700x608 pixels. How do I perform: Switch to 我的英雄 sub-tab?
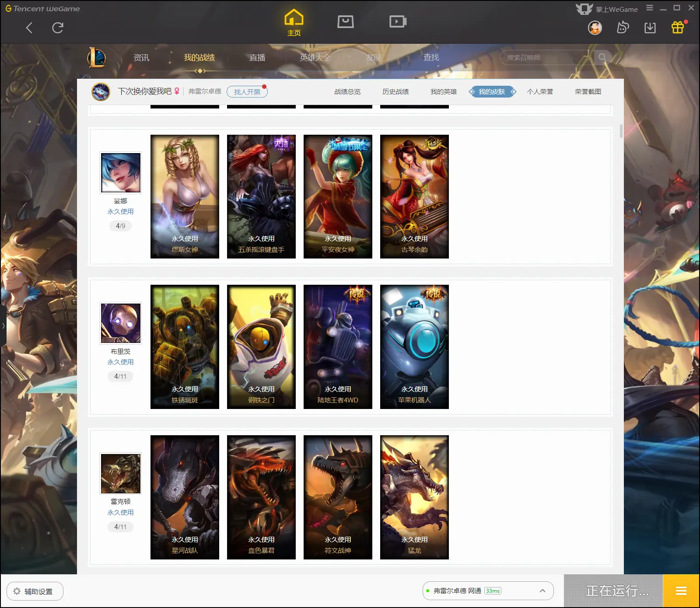click(444, 91)
